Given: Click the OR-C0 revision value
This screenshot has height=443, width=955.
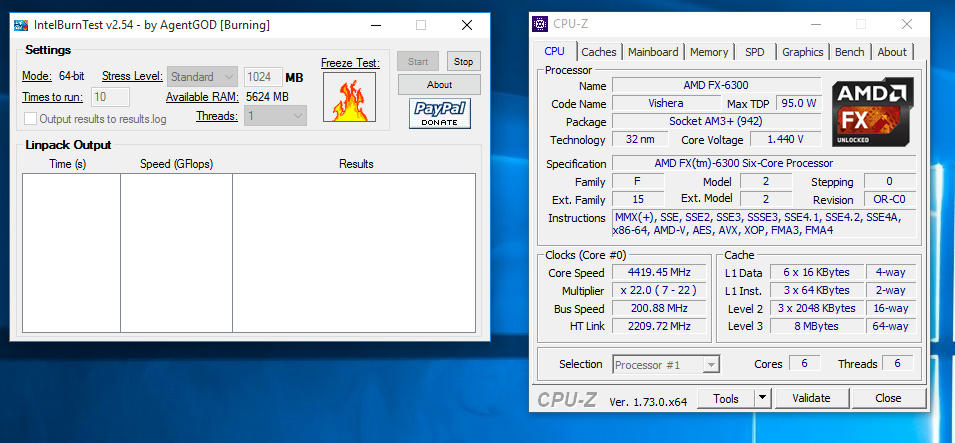Looking at the screenshot, I should pos(889,200).
